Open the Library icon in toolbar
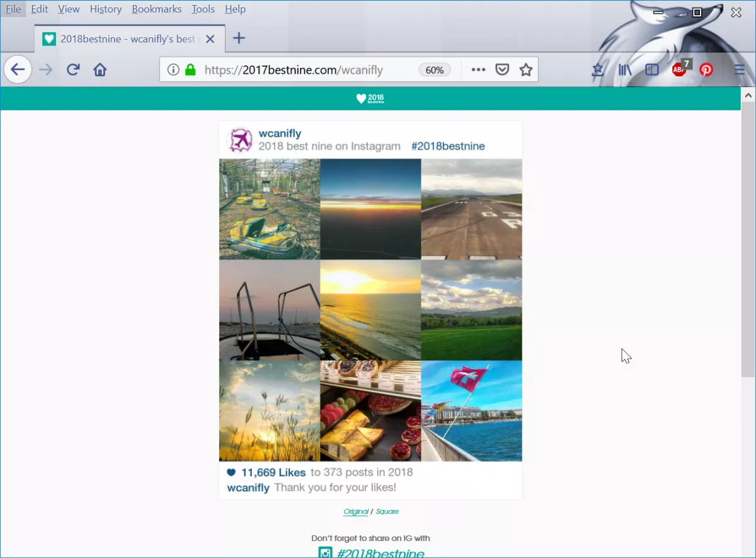Screen dimensions: 756x558 coord(624,69)
